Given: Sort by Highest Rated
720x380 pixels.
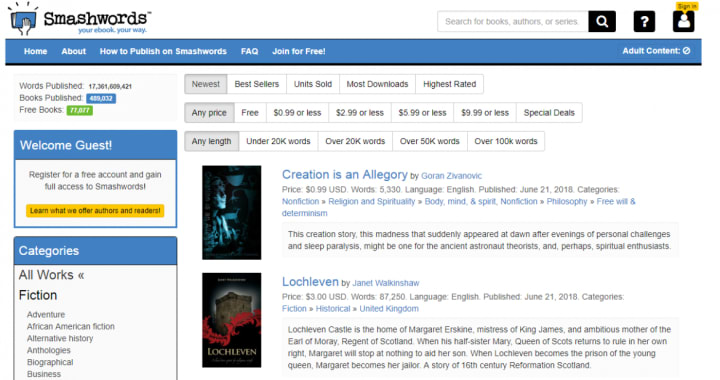Looking at the screenshot, I should (450, 84).
